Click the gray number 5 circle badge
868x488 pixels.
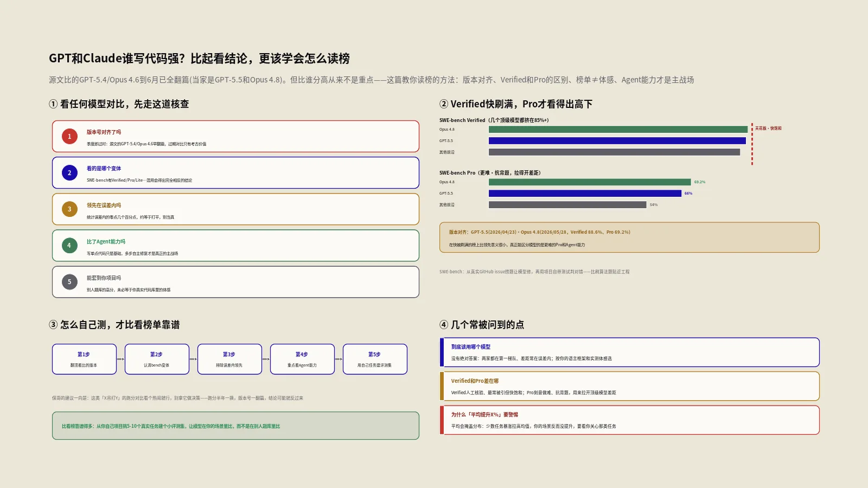pos(69,282)
